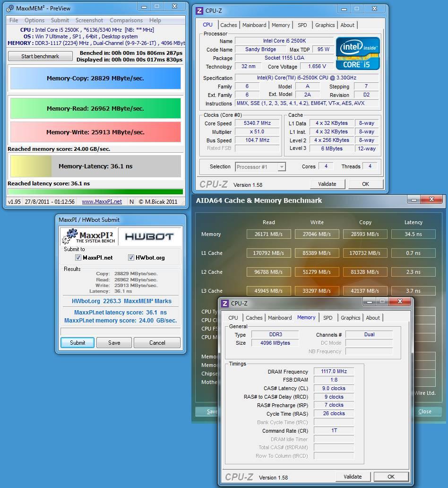Open the Help menu in MaxxMEM
This screenshot has height=488, width=448.
(x=155, y=20)
